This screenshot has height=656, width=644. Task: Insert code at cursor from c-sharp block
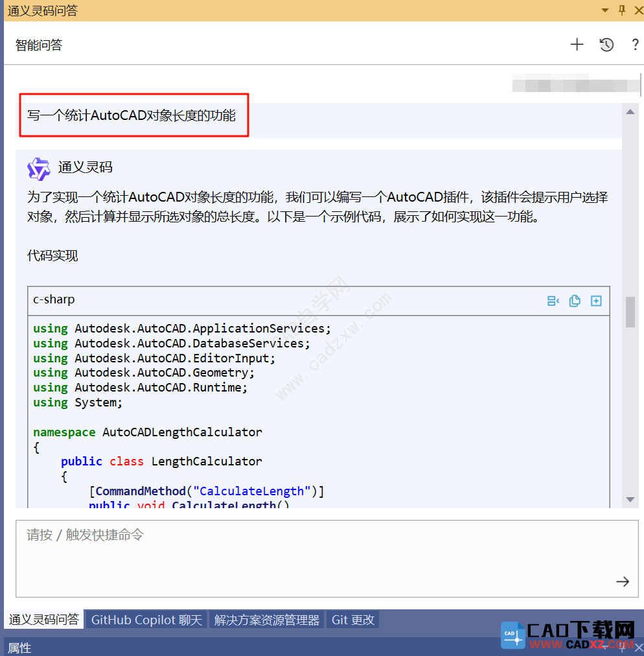(x=553, y=301)
